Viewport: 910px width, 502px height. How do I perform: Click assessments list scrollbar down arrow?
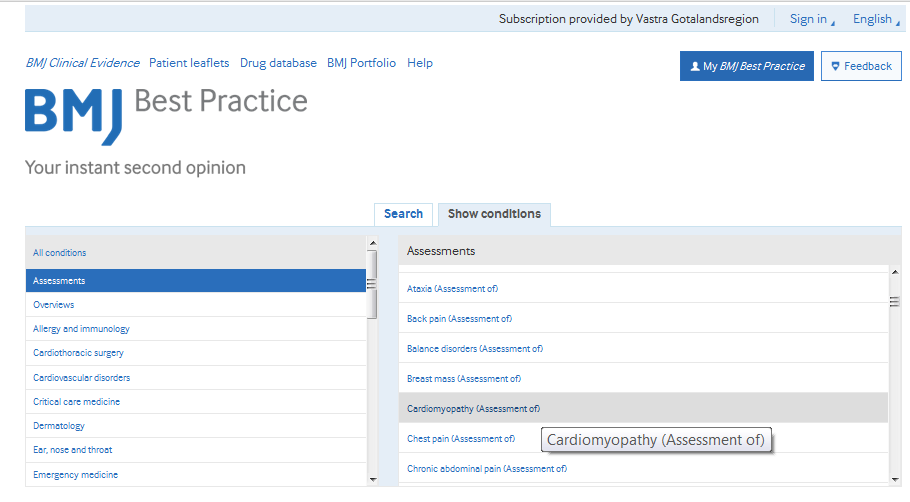894,480
